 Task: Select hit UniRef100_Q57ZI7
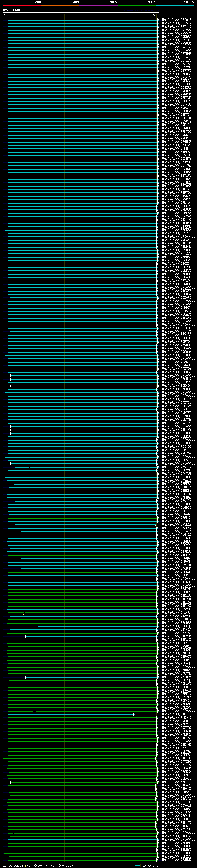176,748
